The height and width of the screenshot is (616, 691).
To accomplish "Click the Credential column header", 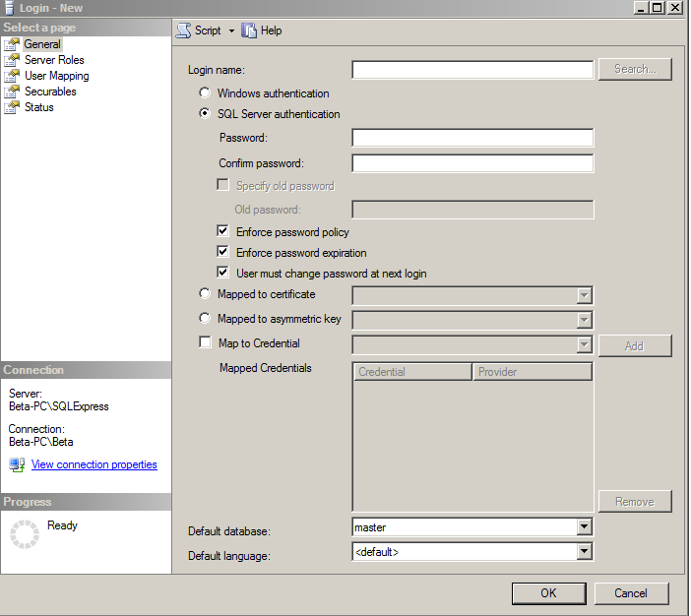I will tap(412, 372).
